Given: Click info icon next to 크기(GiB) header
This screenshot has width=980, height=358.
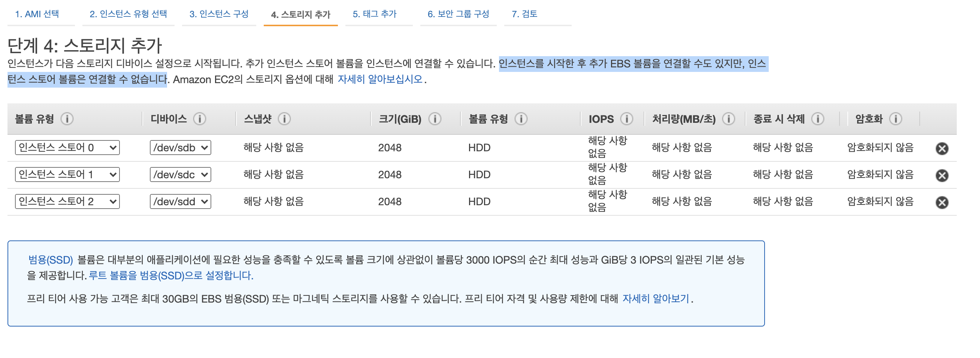Looking at the screenshot, I should click(435, 119).
